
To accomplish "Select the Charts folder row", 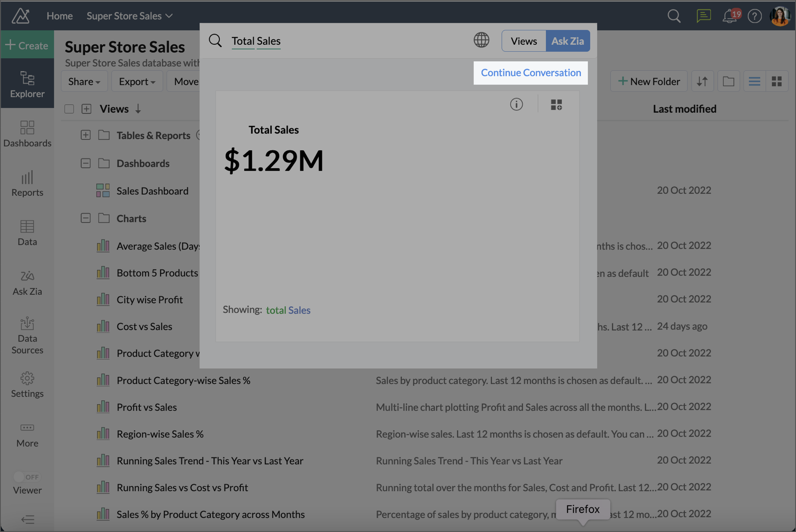I will (131, 218).
